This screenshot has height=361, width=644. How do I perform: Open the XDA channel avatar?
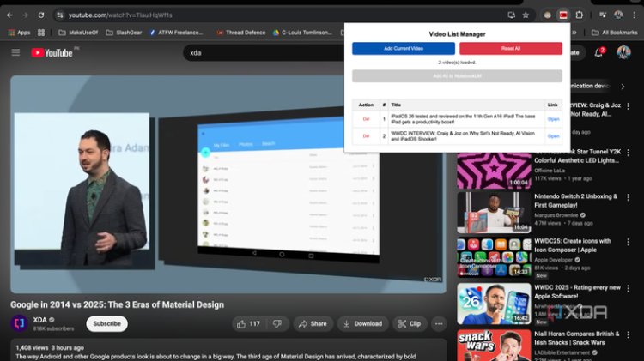[x=19, y=323]
